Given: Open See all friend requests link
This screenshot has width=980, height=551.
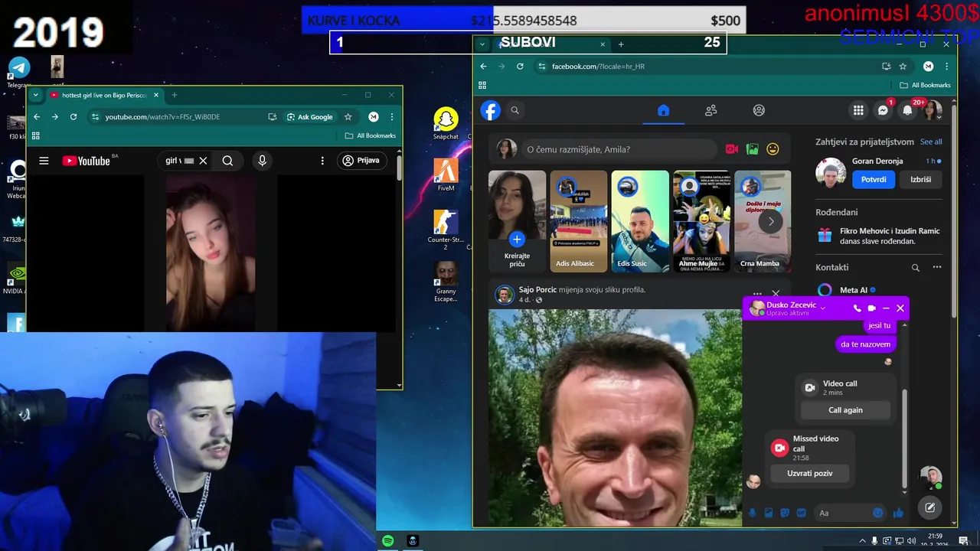Looking at the screenshot, I should click(931, 142).
